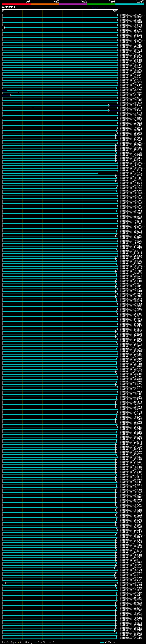
Task: Click hit label UniRef100_P00829
Action: coord(131,241)
